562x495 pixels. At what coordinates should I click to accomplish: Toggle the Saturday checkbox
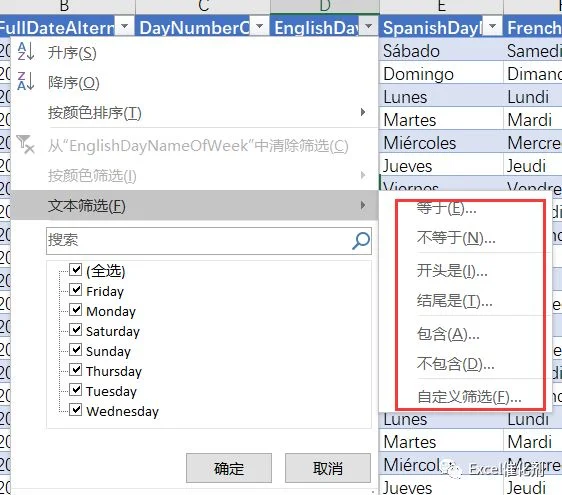75,330
